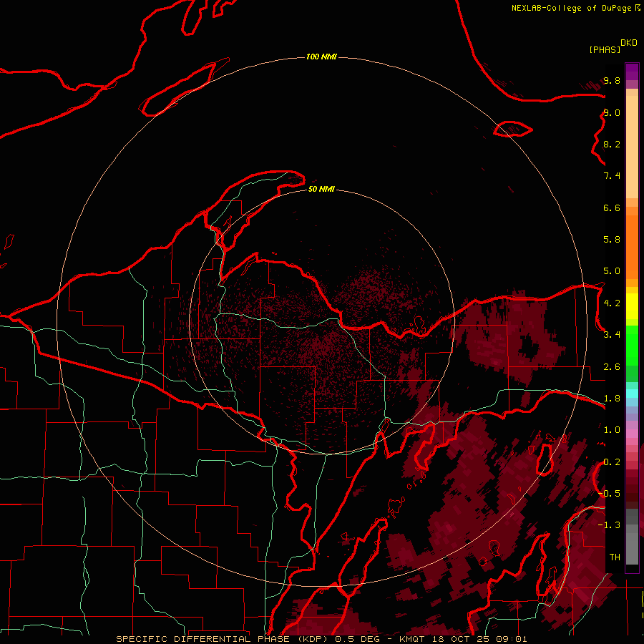Click the [PHAS] legend unit label

tap(605, 49)
